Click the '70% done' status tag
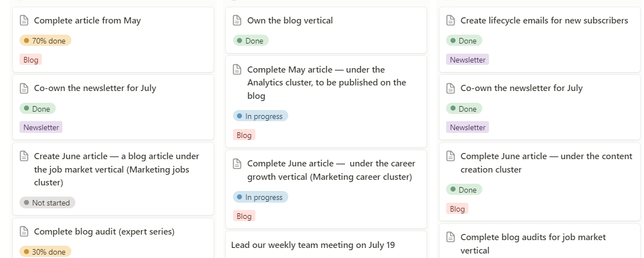 pos(45,40)
